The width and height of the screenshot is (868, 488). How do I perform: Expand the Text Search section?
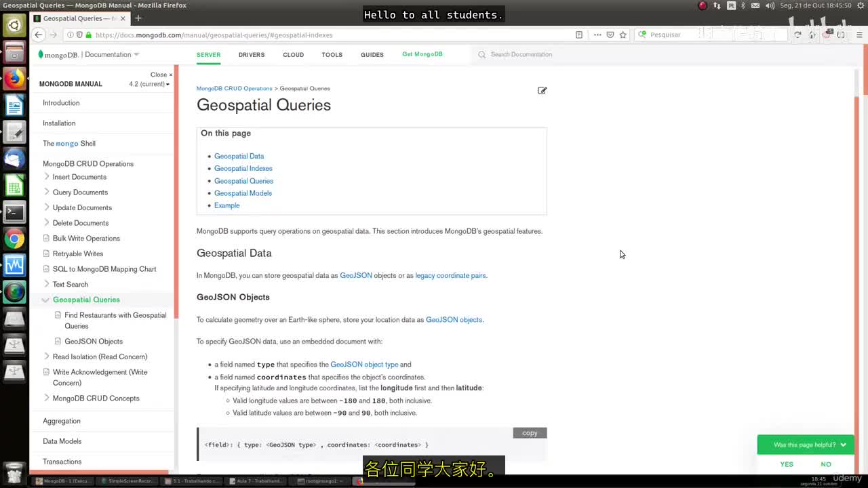point(47,285)
